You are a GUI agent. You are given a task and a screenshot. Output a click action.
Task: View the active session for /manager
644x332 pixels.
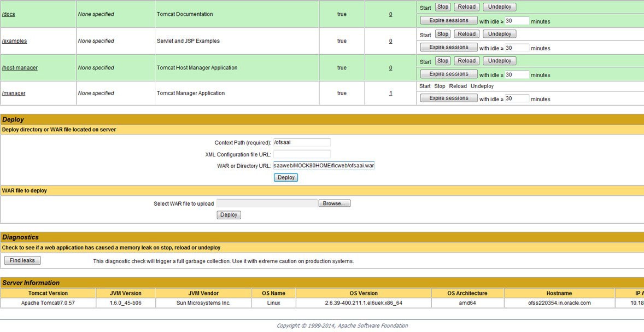tap(390, 93)
